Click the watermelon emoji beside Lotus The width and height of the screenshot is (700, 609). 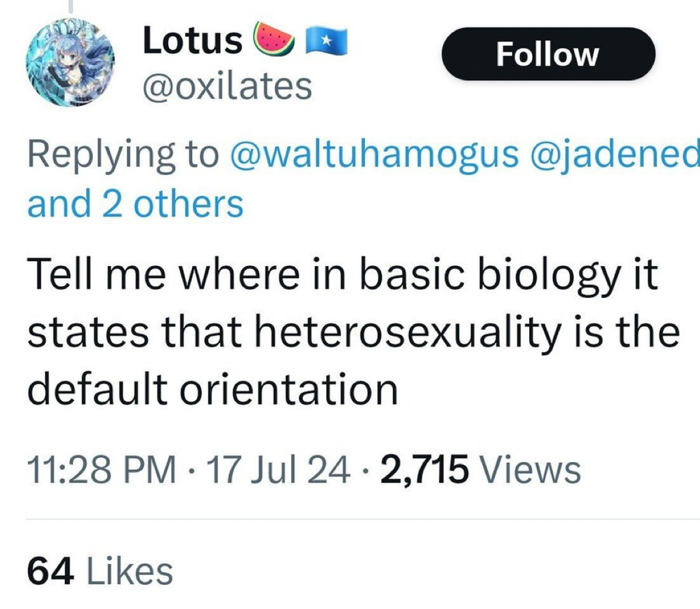pos(274,40)
